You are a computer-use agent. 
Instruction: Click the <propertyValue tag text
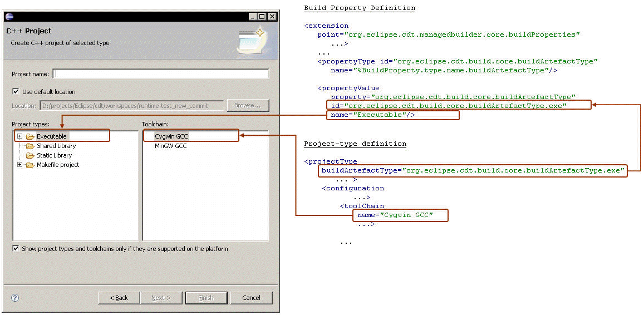(x=348, y=88)
